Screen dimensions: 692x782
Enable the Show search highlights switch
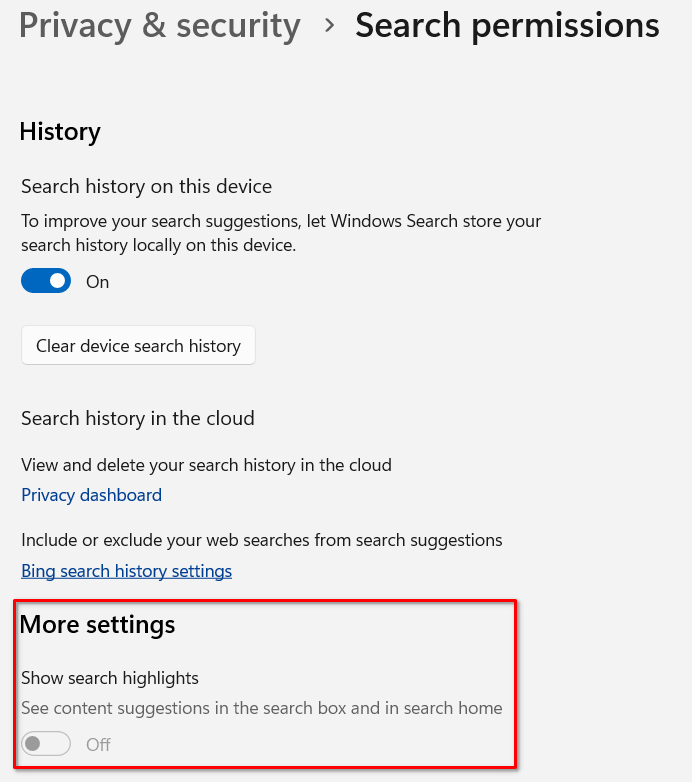[46, 744]
